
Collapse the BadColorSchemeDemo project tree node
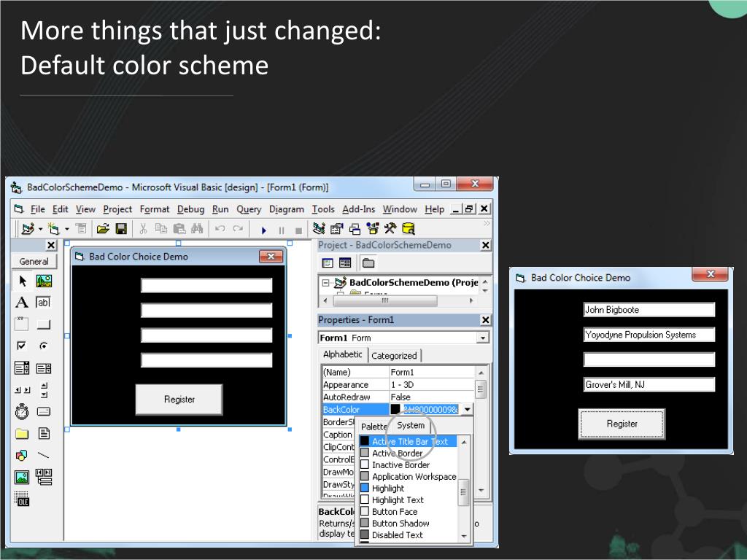(x=325, y=283)
